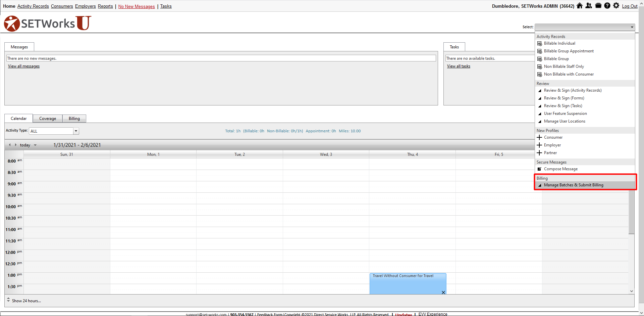Open help via the question mark icon
This screenshot has width=644, height=316.
607,6
